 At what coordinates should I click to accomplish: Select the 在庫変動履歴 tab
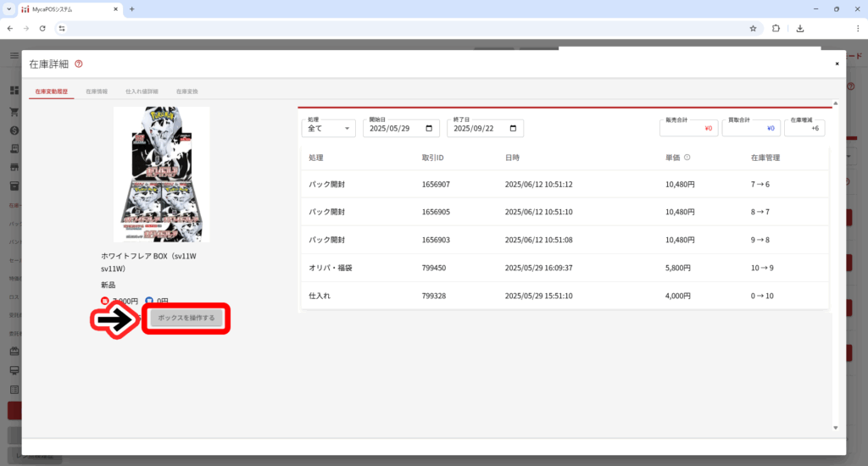(x=52, y=91)
